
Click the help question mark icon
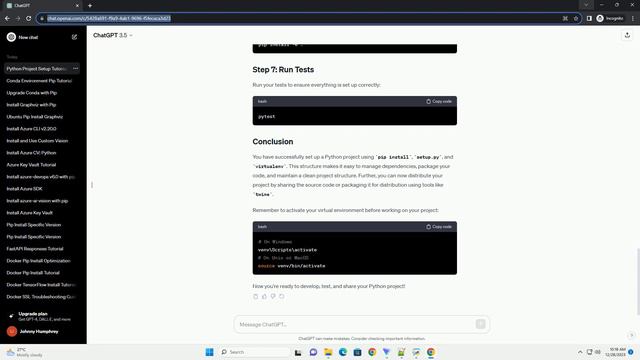point(631,335)
